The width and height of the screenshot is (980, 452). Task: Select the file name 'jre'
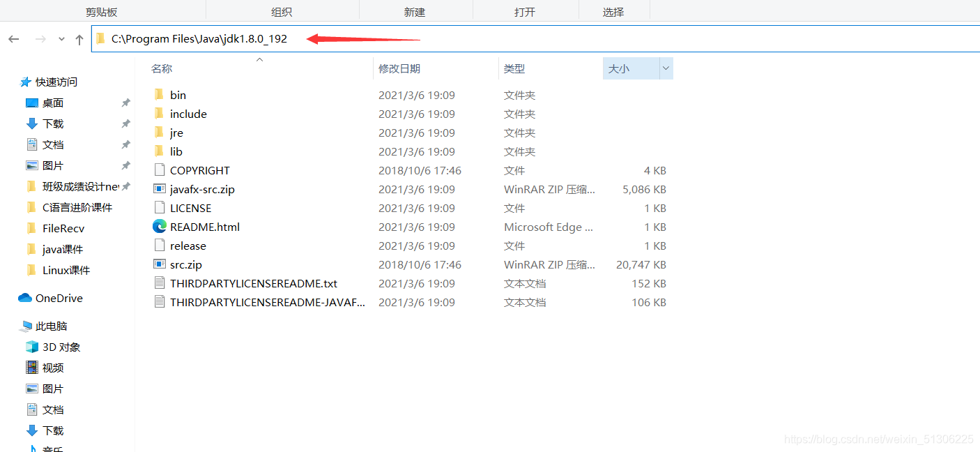[176, 133]
